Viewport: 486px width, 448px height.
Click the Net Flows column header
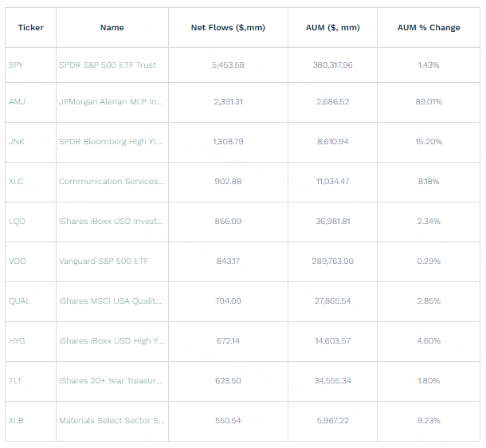[228, 28]
